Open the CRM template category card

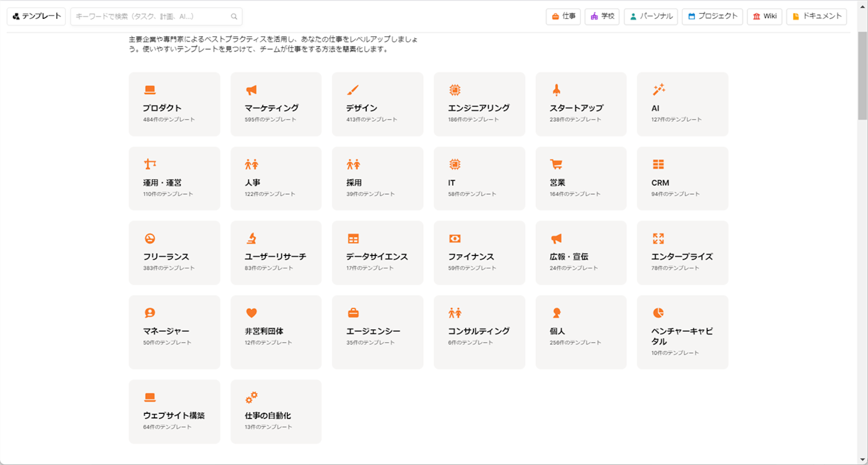click(x=682, y=178)
